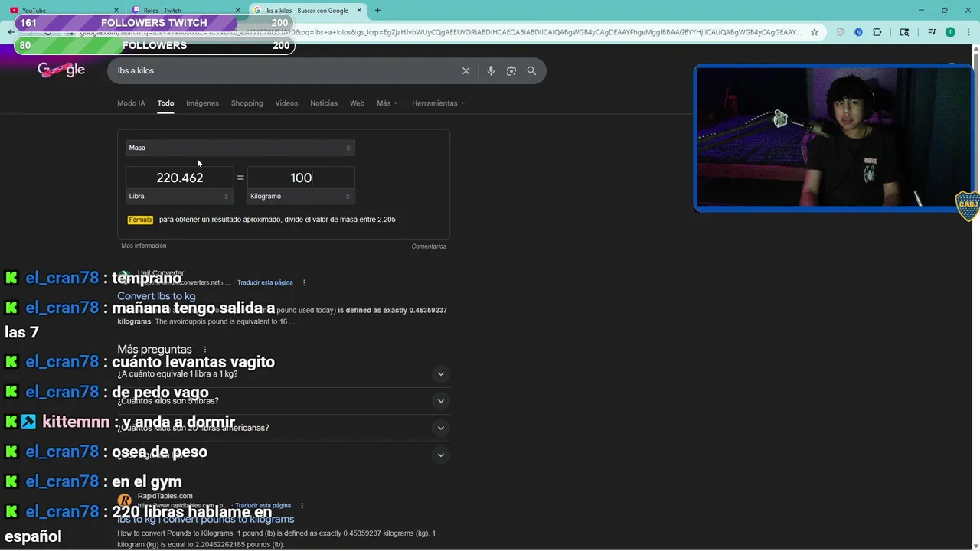
Task: Click the Followers Twitch progress bar
Action: (x=154, y=23)
